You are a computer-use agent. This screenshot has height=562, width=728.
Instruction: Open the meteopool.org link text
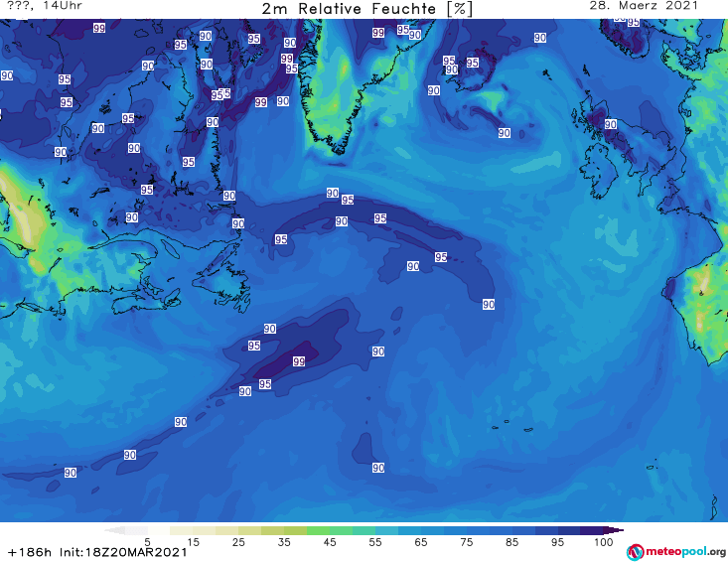click(x=685, y=552)
